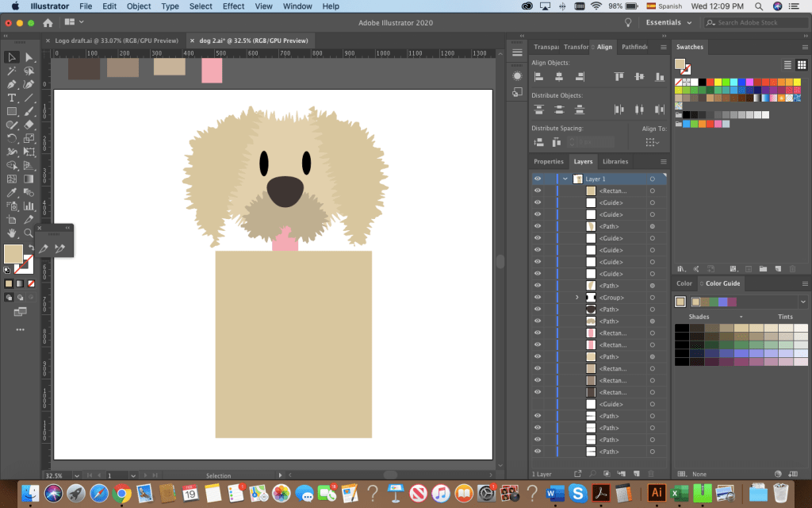Select the Hand tool

pos(12,233)
